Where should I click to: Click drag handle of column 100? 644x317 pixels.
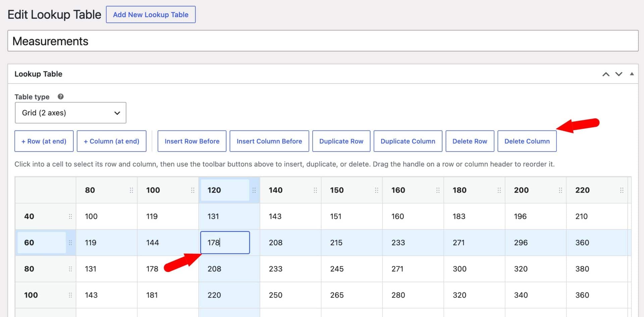pyautogui.click(x=193, y=190)
